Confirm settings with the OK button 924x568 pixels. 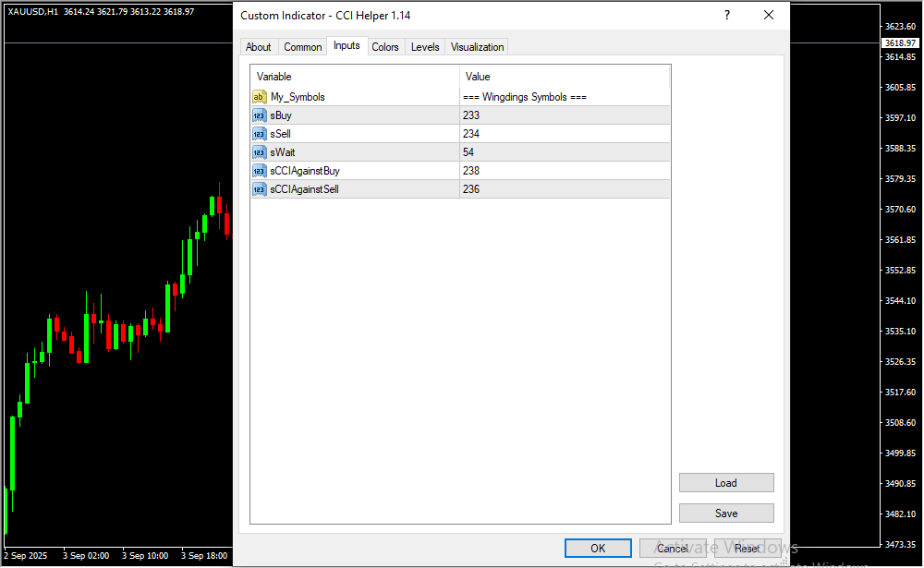click(x=598, y=549)
